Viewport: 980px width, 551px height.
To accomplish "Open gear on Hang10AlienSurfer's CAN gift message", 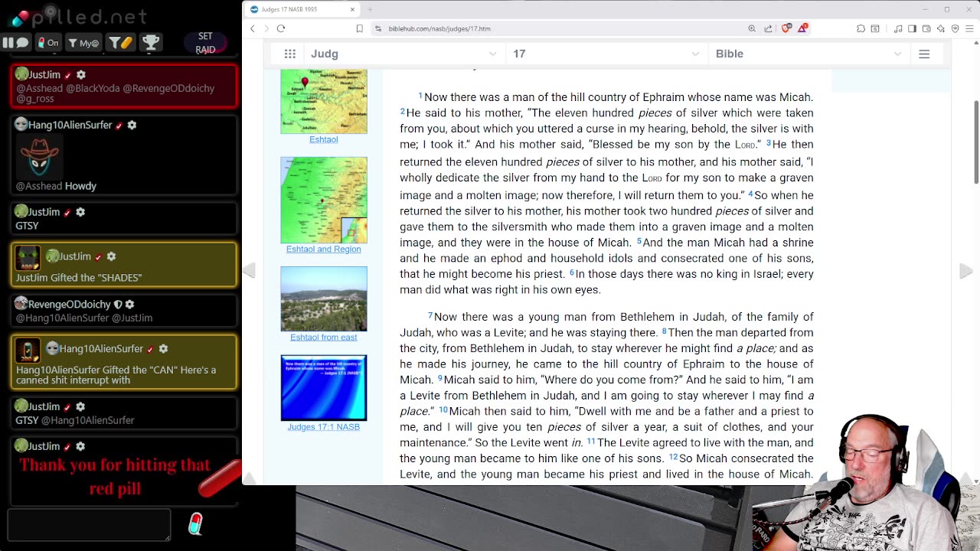I will [x=163, y=348].
